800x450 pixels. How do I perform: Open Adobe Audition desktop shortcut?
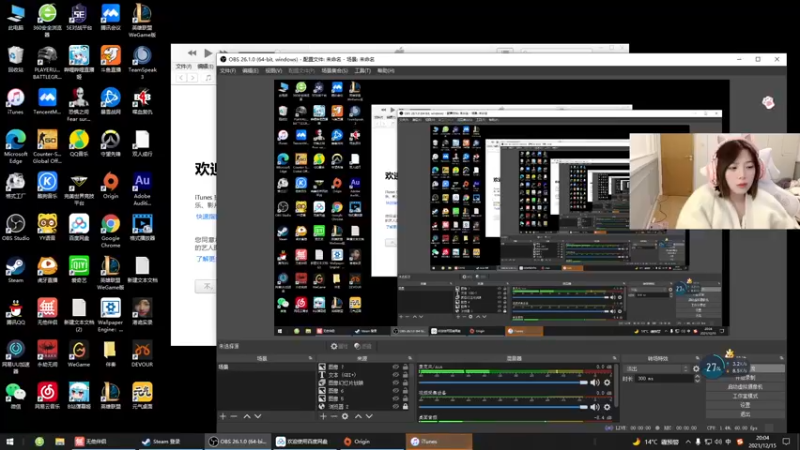pos(142,189)
